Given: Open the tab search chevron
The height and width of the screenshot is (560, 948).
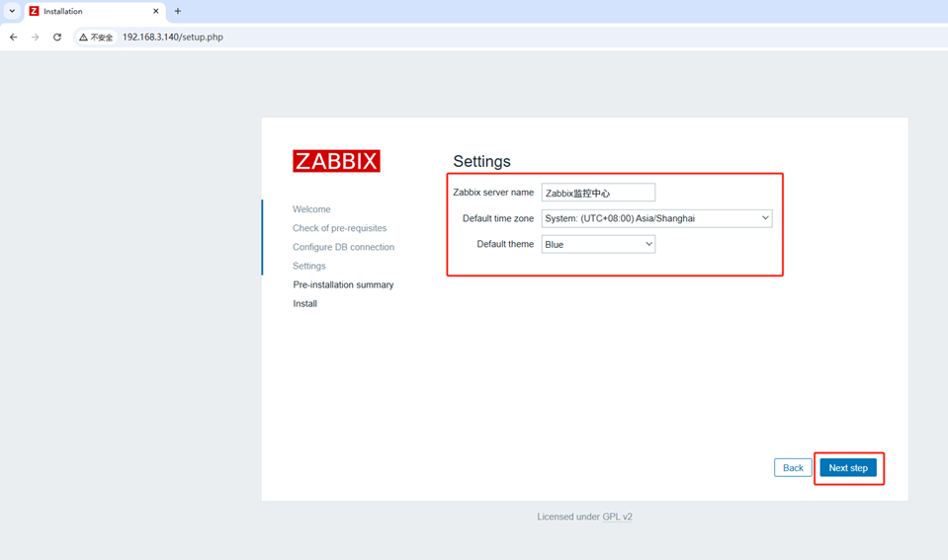Looking at the screenshot, I should pyautogui.click(x=12, y=11).
